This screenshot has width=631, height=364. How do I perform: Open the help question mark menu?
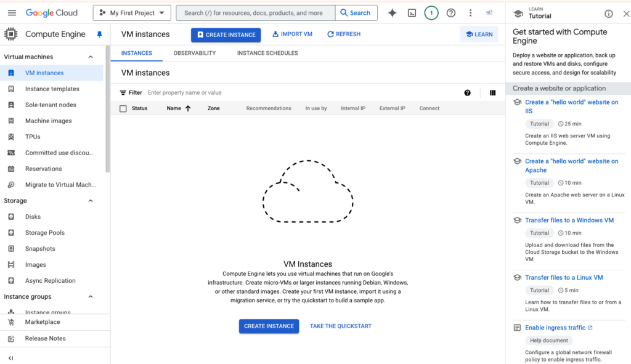[x=450, y=13]
